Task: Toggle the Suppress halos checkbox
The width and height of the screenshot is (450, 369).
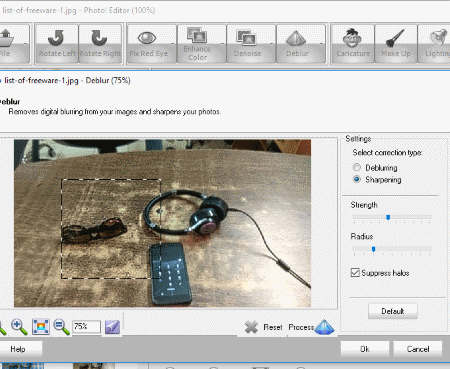Action: (355, 273)
